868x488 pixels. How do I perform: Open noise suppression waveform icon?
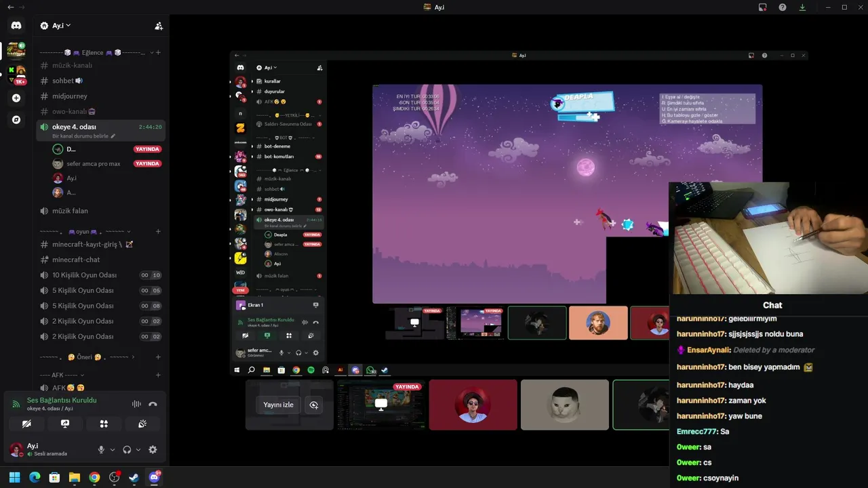(136, 404)
